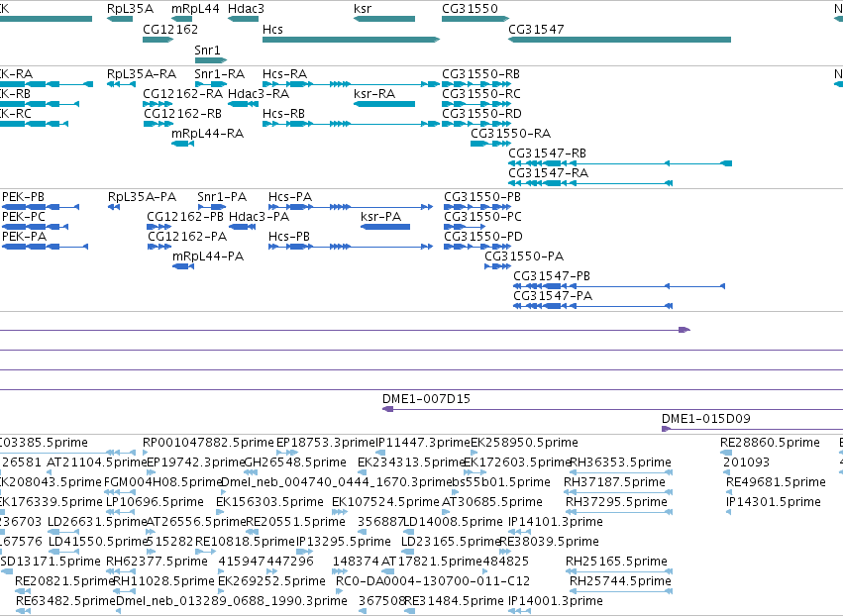Viewport: 843px width, 616px height.
Task: Click the Hdac3-RA transcript label
Action: (259, 93)
